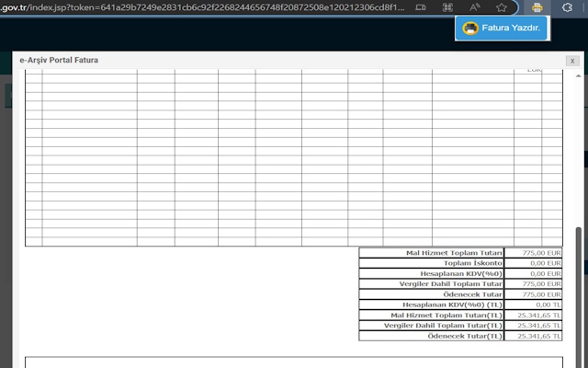Open the apps grid icon in address bar
Screen dimensions: 588x368
[x=447, y=7]
